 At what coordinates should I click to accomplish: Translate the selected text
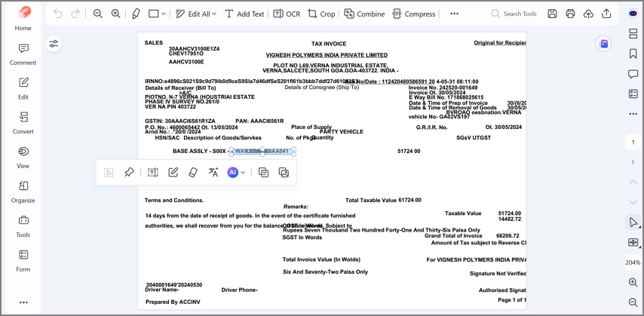(213, 173)
